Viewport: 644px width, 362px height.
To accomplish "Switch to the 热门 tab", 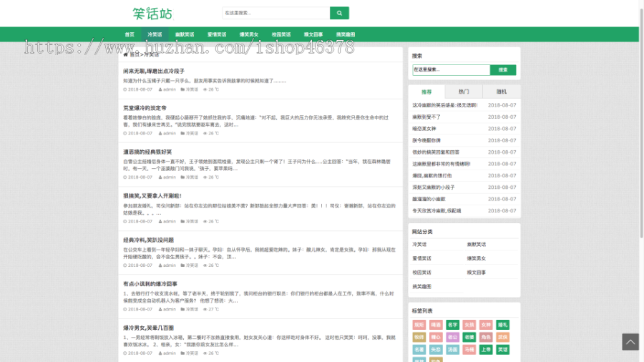I will click(464, 92).
